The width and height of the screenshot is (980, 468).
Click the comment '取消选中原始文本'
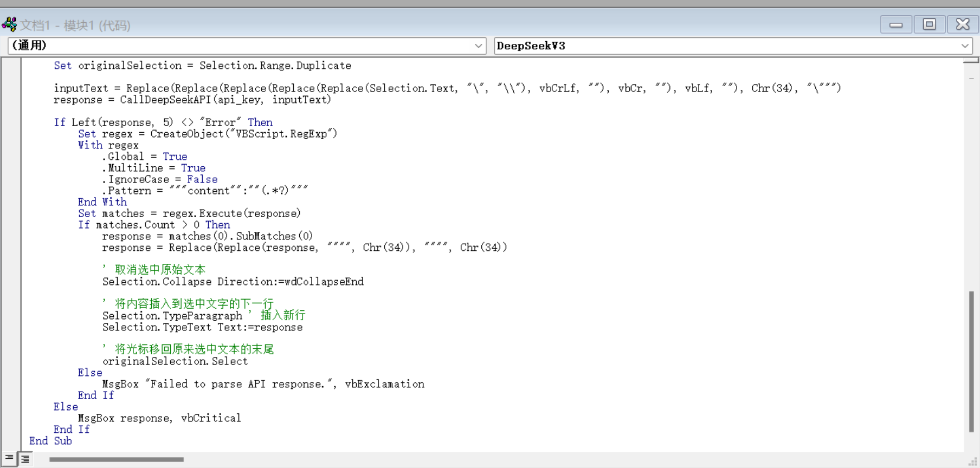(160, 270)
